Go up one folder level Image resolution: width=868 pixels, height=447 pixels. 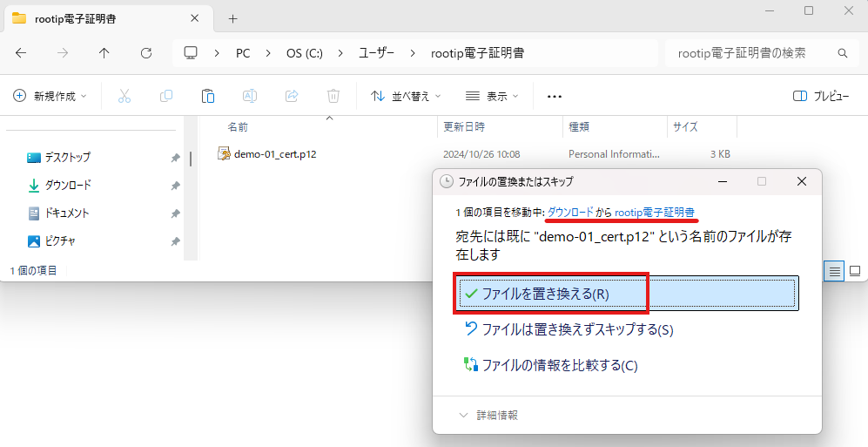coord(104,53)
